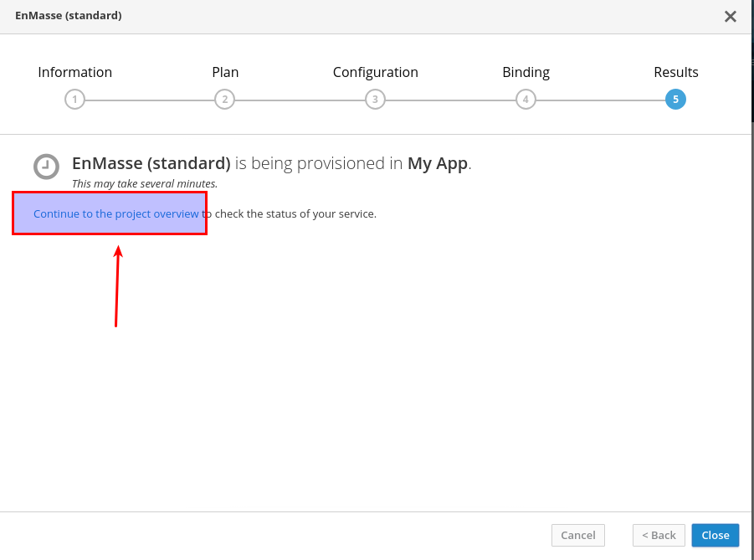This screenshot has width=754, height=560.
Task: Click the provisioning clock status icon
Action: pyautogui.click(x=46, y=167)
